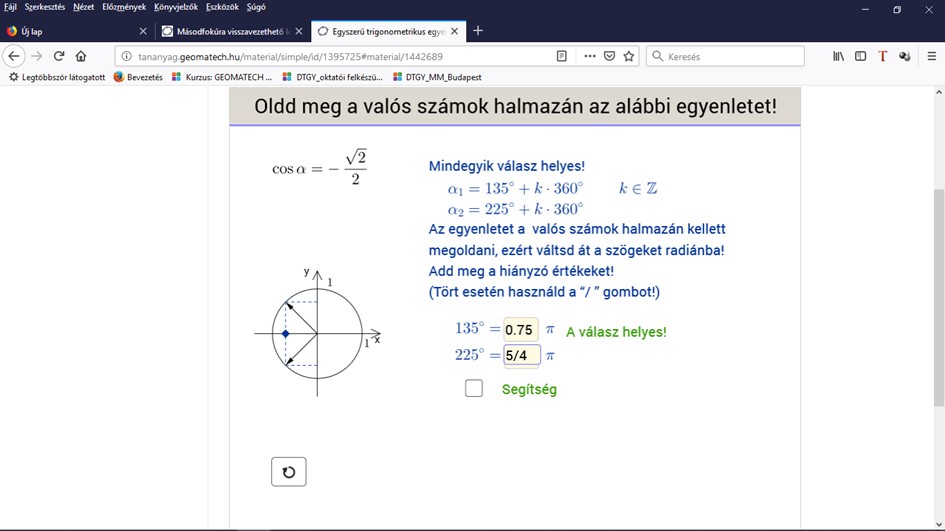Click the Segítség label text
This screenshot has height=531, width=945.
[529, 389]
